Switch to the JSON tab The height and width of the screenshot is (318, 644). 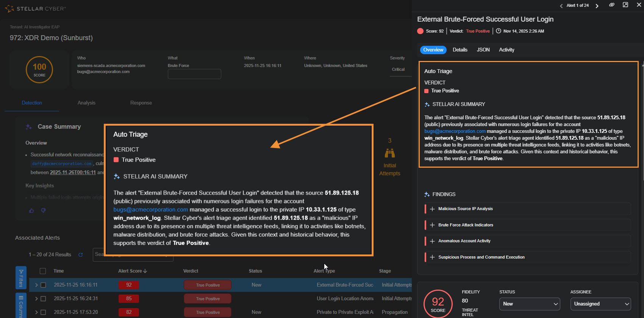(x=483, y=50)
